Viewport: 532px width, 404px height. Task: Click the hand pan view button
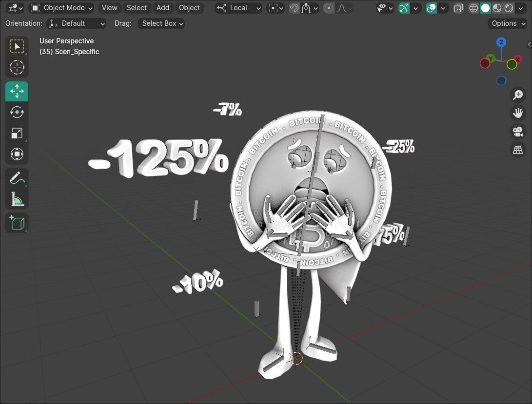coord(518,113)
